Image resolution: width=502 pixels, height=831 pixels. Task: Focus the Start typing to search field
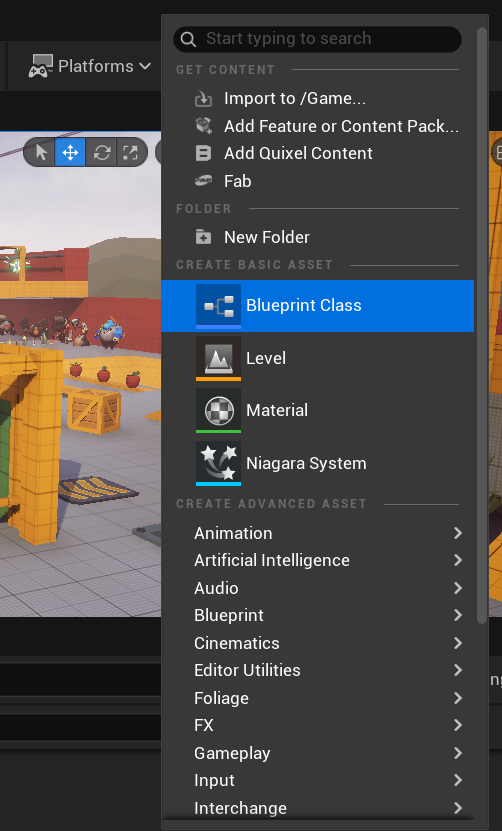318,39
